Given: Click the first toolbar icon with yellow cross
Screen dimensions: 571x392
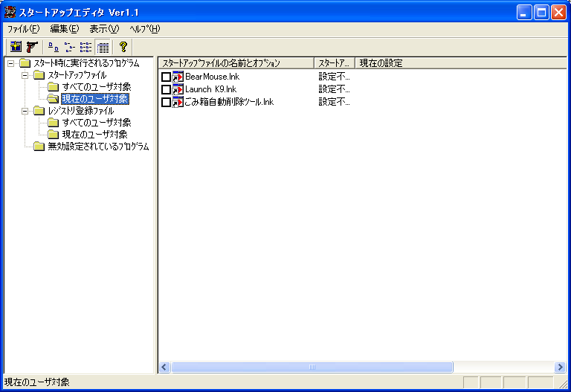Looking at the screenshot, I should coord(16,46).
